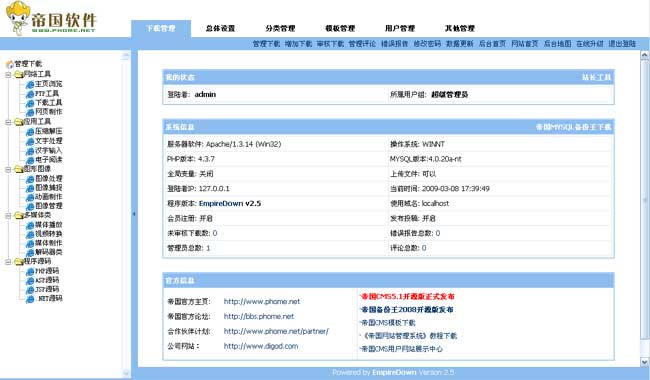Click the IE icon next to 媒体制作
The height and width of the screenshot is (380, 650).
click(30, 244)
